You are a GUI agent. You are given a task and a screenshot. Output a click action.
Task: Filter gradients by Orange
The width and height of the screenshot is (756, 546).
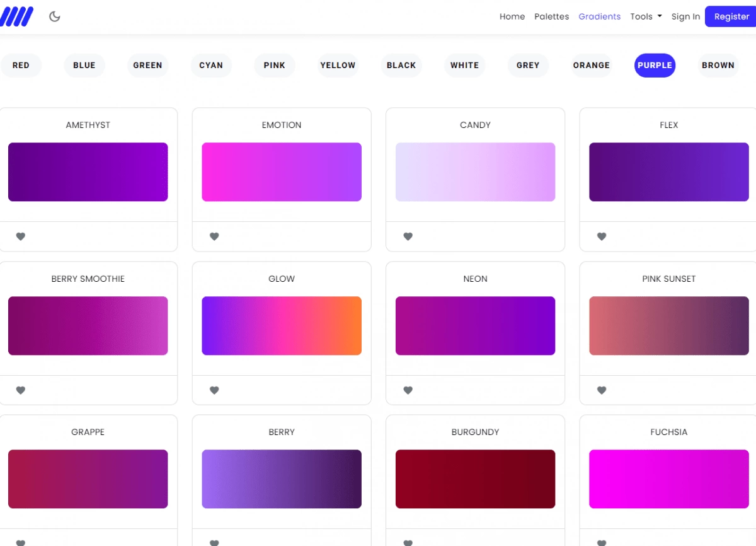click(591, 65)
